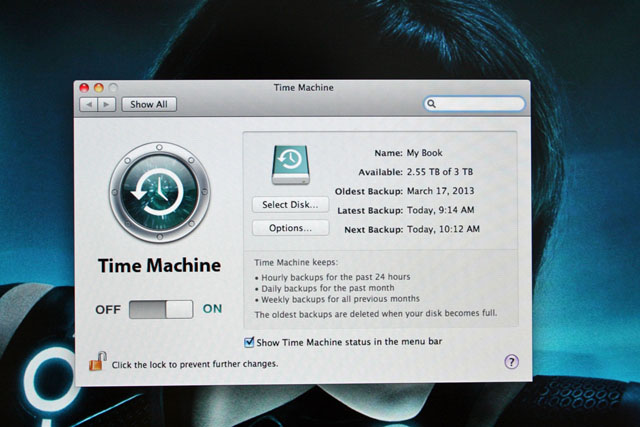Image resolution: width=640 pixels, height=427 pixels.
Task: Click the large Time Machine clock icon
Action: [160, 192]
